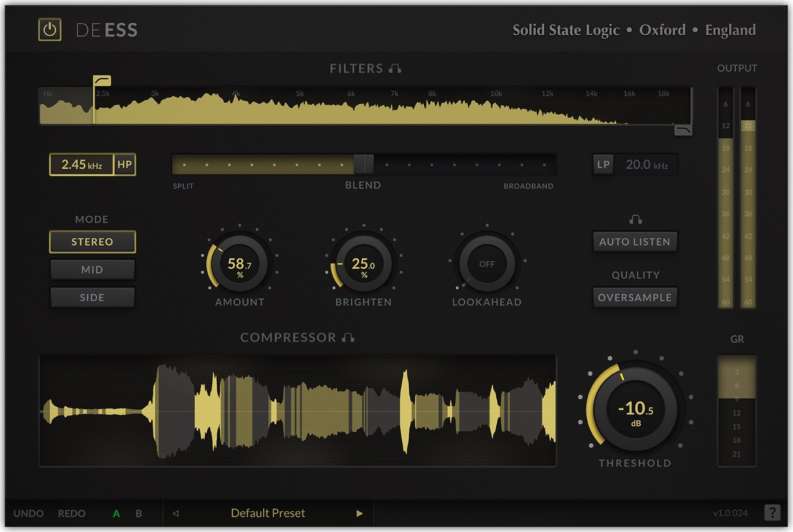
Task: Switch to preset slot B
Action: click(x=139, y=513)
